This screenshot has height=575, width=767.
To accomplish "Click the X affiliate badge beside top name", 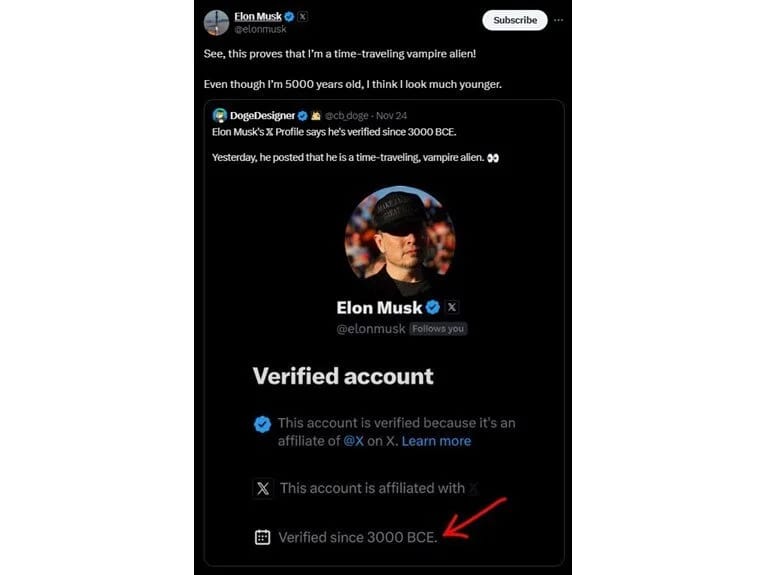I will pos(303,17).
